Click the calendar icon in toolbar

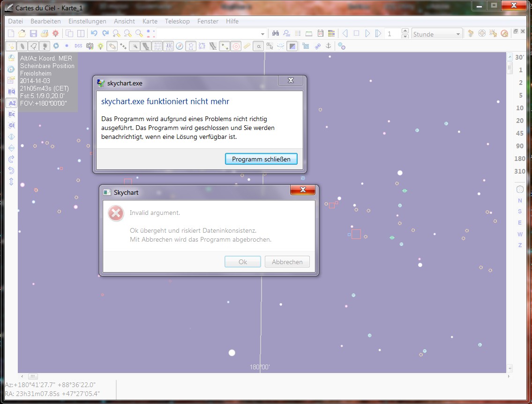tap(321, 33)
